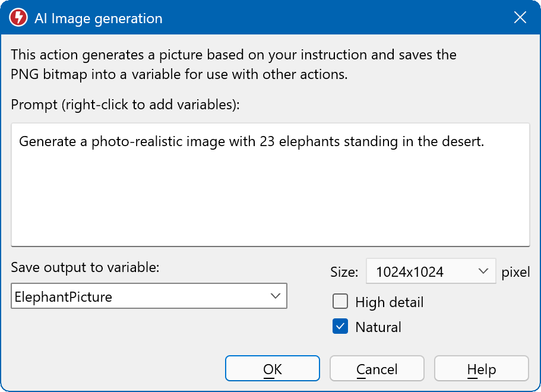541x392 pixels.
Task: Click the dropdown arrow next to ElephantPicture
Action: [x=276, y=296]
